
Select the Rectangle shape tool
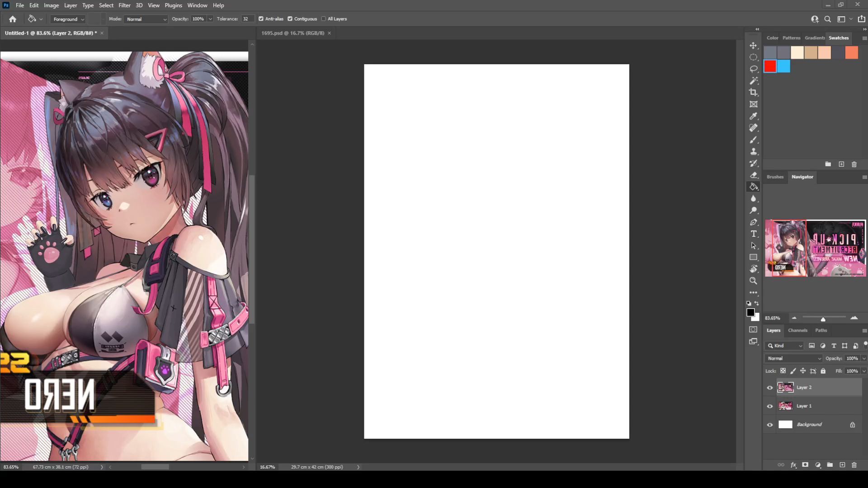pos(753,257)
